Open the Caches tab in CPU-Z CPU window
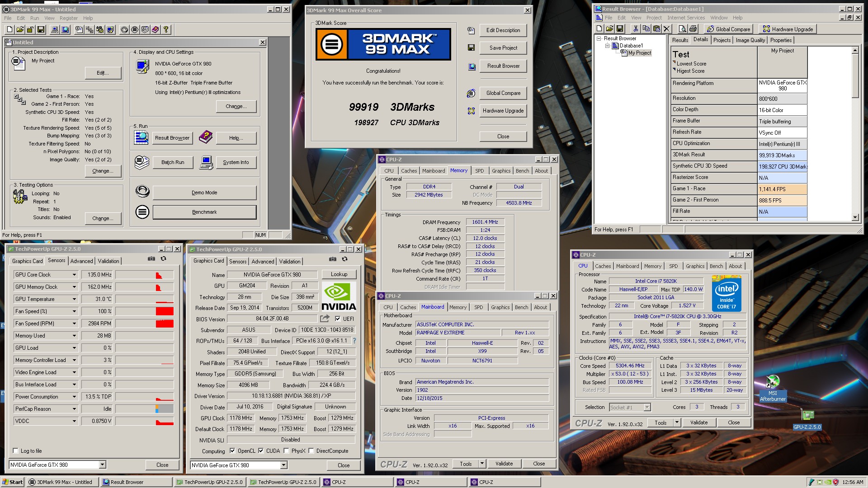The height and width of the screenshot is (488, 868). (603, 266)
